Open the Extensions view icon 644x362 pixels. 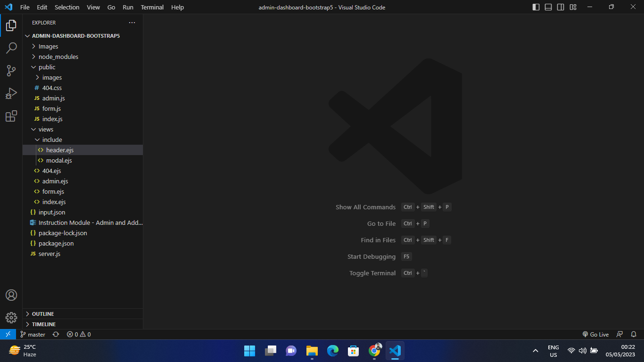click(11, 116)
